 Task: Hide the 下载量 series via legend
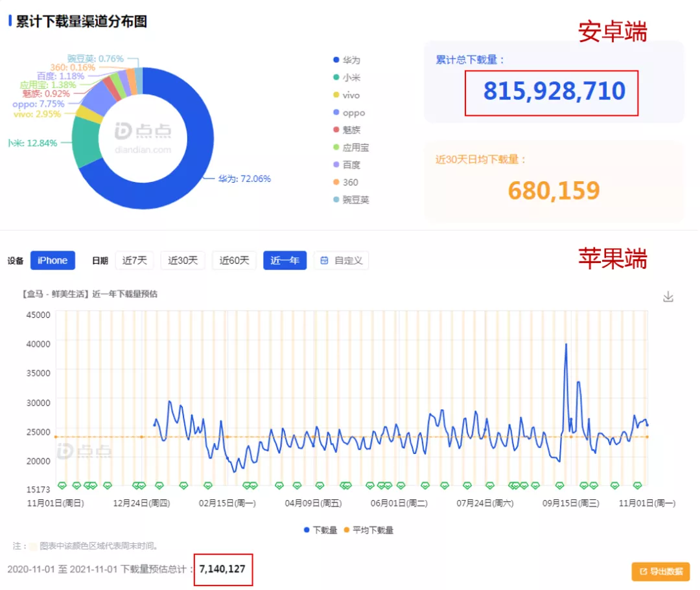pyautogui.click(x=320, y=530)
